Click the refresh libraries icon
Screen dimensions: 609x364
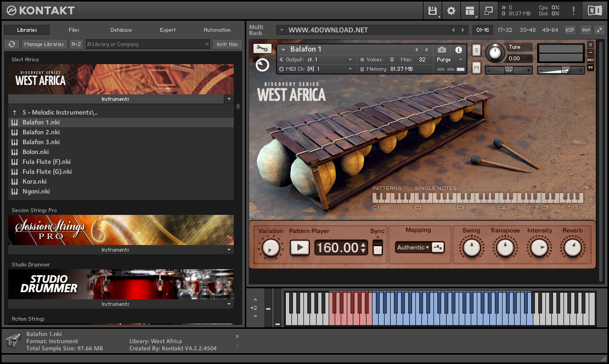(x=12, y=44)
